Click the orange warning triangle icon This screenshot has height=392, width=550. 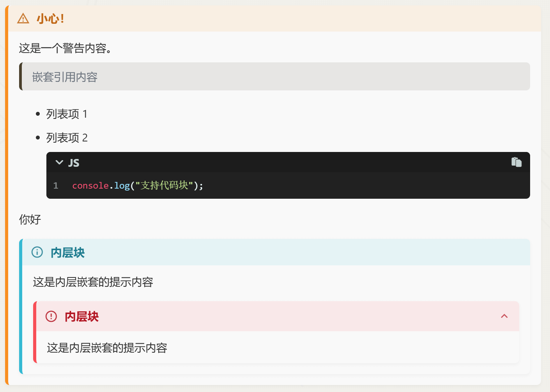23,18
